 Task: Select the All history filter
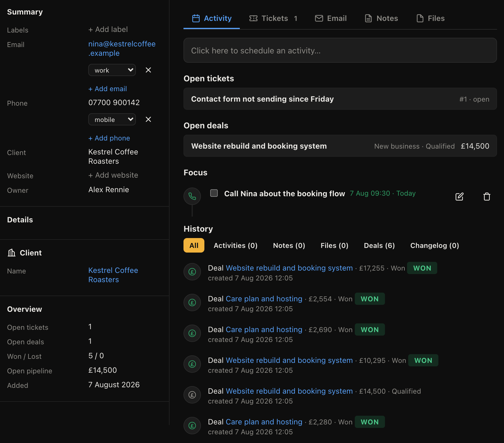[x=194, y=246]
